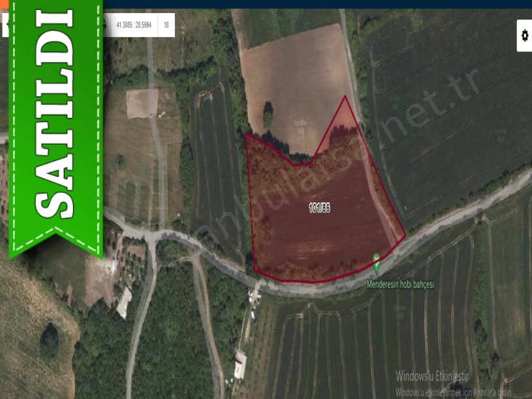Click the back arrow at the left edge

[x=6, y=25]
